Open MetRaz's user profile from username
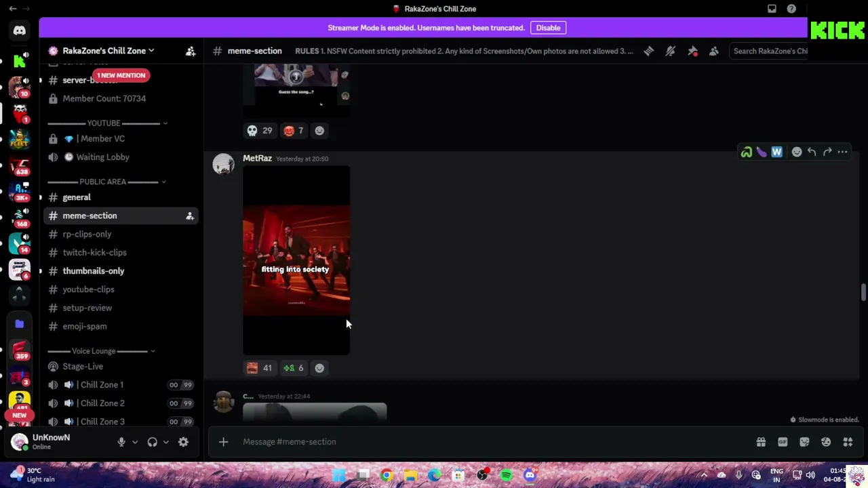This screenshot has height=488, width=868. pyautogui.click(x=257, y=159)
